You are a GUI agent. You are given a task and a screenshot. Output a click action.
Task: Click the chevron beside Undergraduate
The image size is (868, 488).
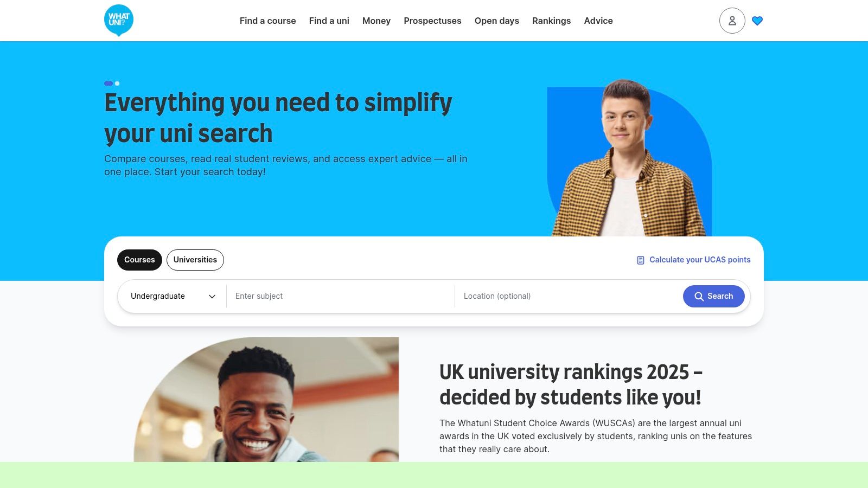tap(212, 297)
